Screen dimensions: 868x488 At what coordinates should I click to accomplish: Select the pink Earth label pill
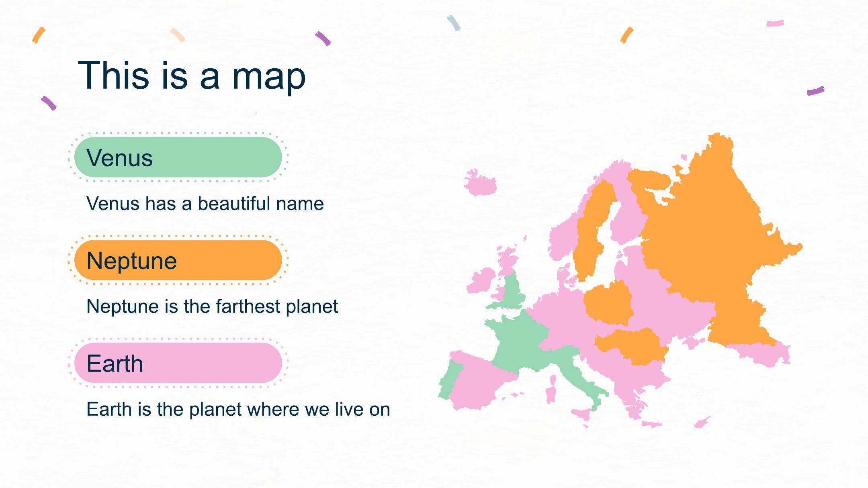pyautogui.click(x=178, y=363)
